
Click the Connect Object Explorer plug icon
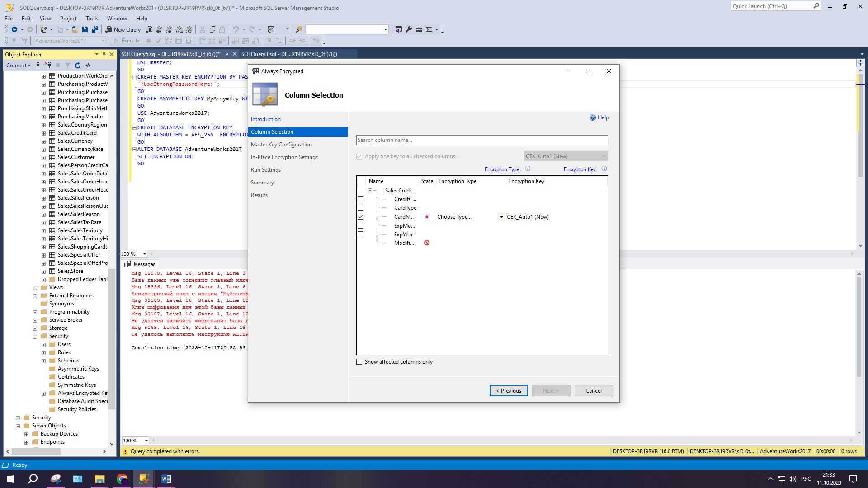point(38,66)
